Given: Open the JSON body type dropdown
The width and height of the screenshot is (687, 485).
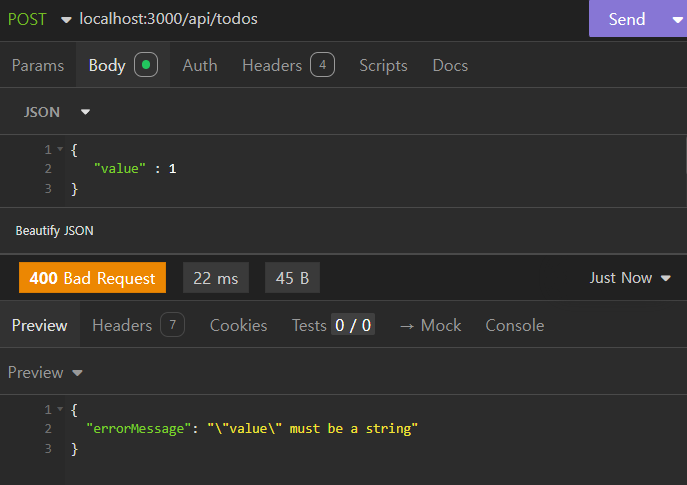Looking at the screenshot, I should pyautogui.click(x=57, y=112).
